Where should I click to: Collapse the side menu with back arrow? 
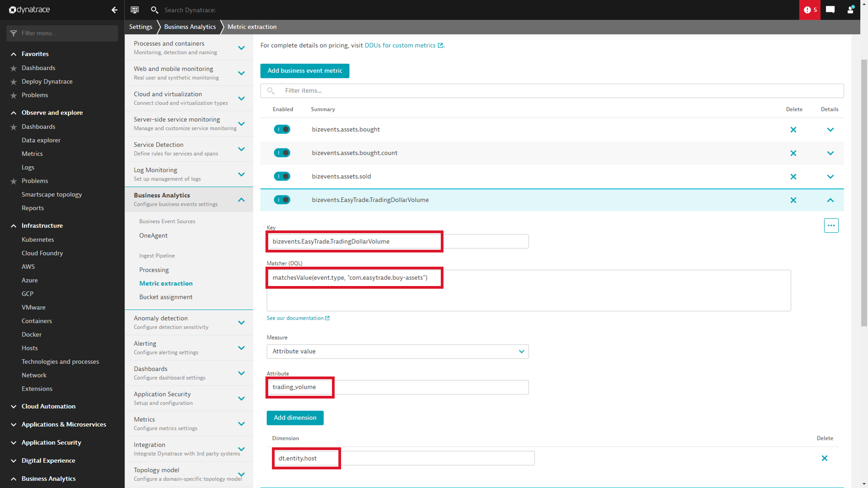pos(114,10)
